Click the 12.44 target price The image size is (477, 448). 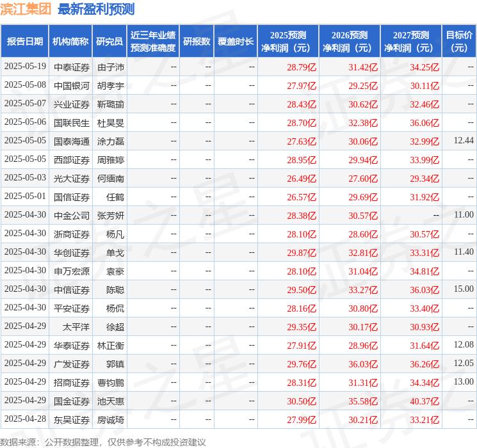click(464, 141)
